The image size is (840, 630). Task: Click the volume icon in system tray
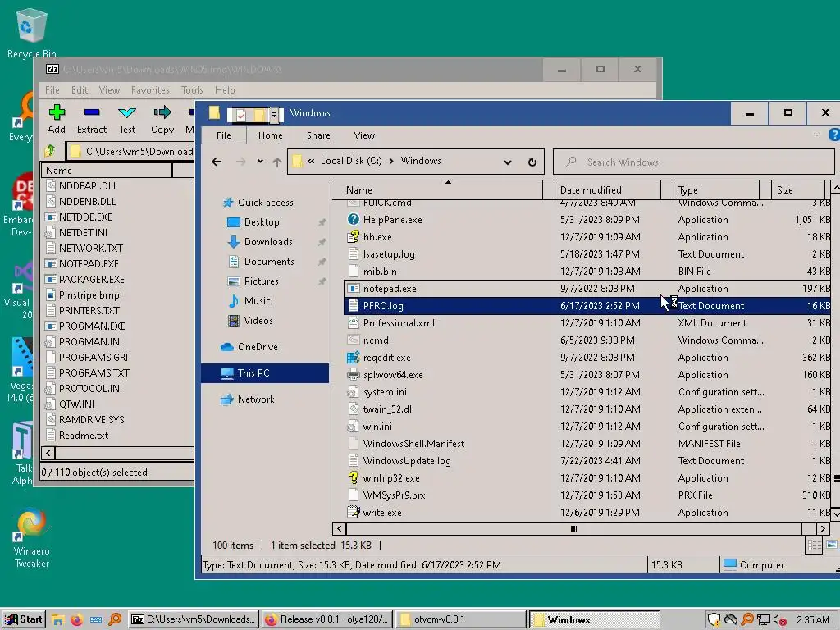click(x=779, y=620)
